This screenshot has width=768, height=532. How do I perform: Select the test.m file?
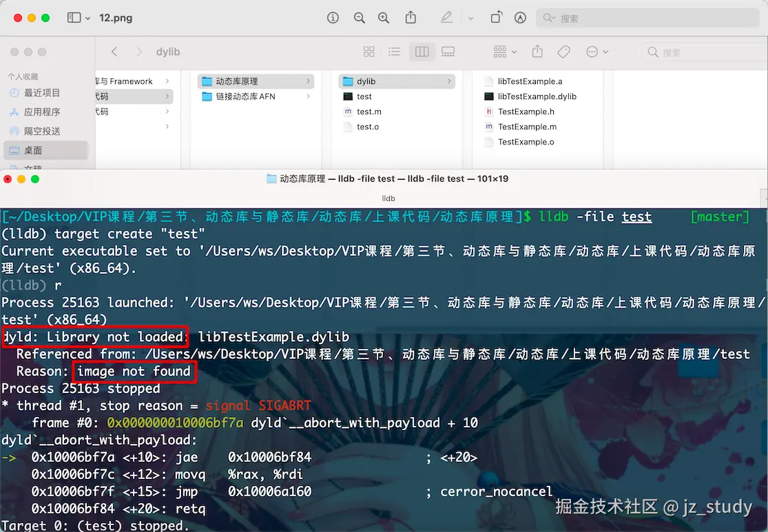369,111
